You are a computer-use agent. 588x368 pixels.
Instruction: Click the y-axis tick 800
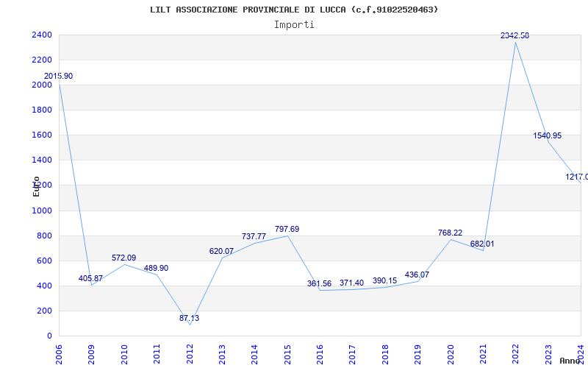coord(44,236)
